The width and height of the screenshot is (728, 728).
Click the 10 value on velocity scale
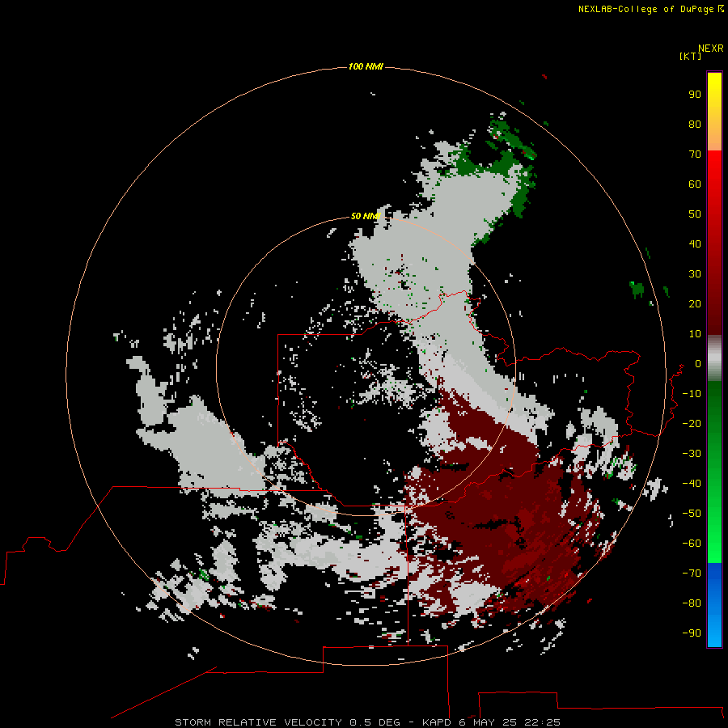point(695,334)
